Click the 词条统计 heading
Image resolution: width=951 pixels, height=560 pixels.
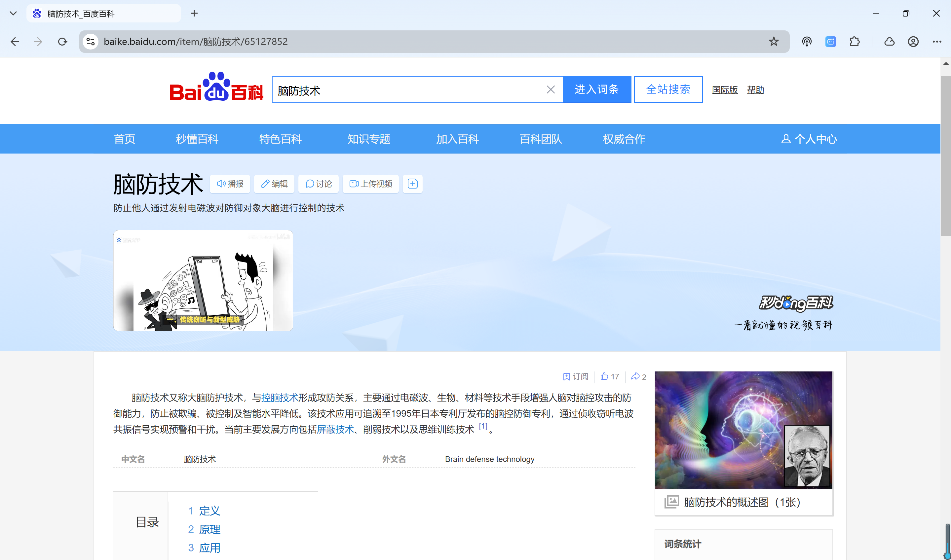point(683,544)
